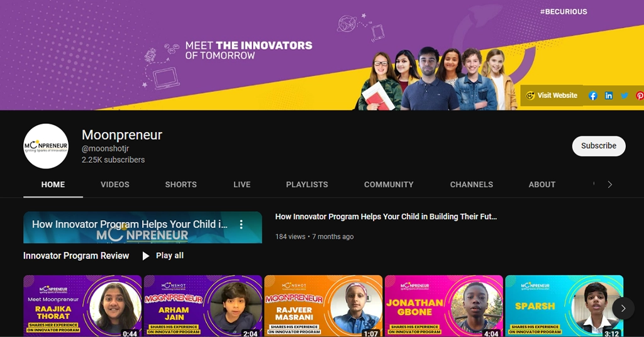The height and width of the screenshot is (337, 644).
Task: Open the Innovator Program Review playlist
Action: click(76, 256)
